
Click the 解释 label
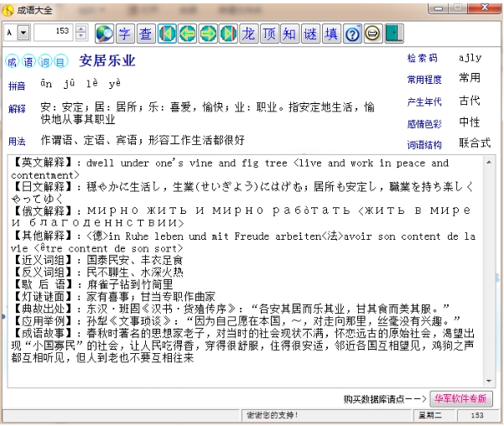[x=17, y=109]
